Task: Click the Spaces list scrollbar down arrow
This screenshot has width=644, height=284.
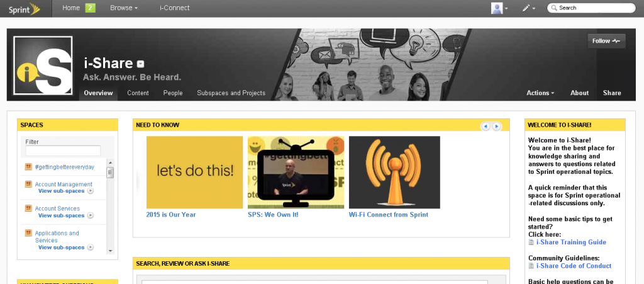Action: [110, 250]
